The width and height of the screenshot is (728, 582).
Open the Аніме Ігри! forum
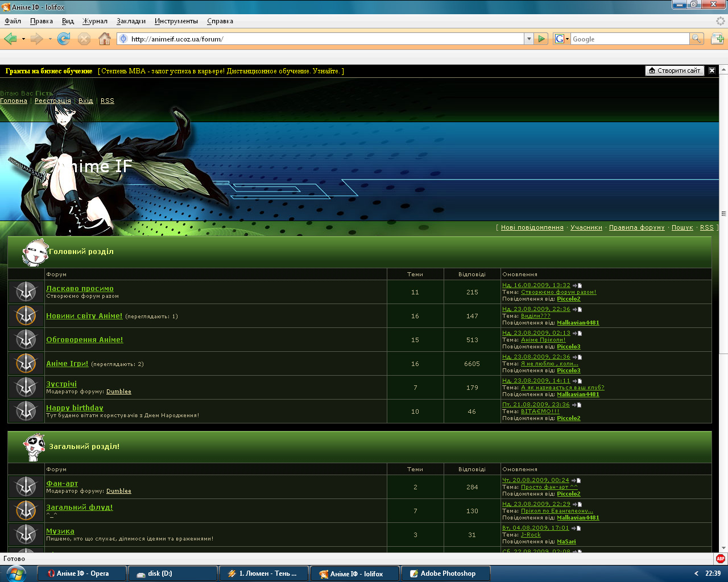point(67,364)
